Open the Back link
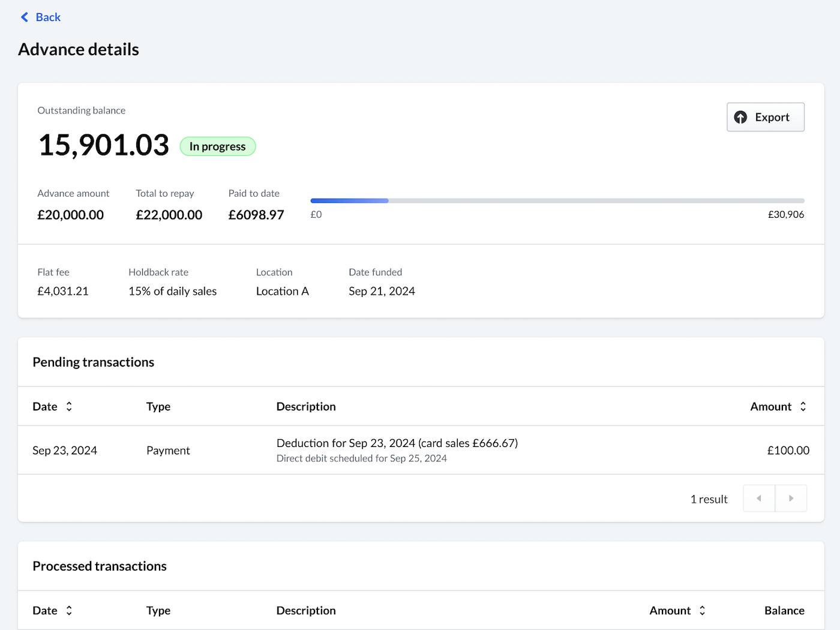This screenshot has height=630, width=840. [48, 17]
